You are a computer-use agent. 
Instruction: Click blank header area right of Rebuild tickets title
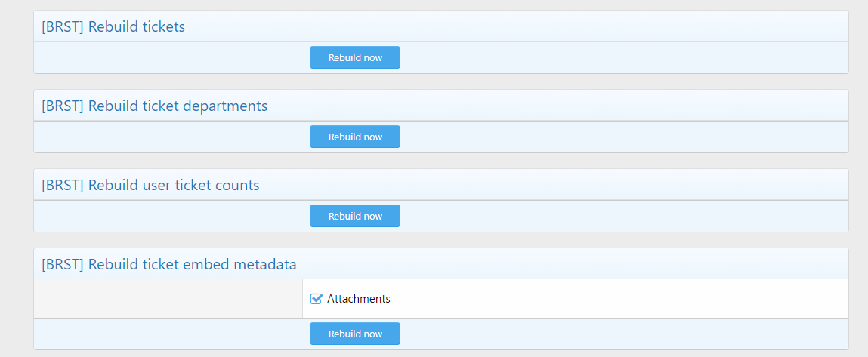[x=529, y=27]
